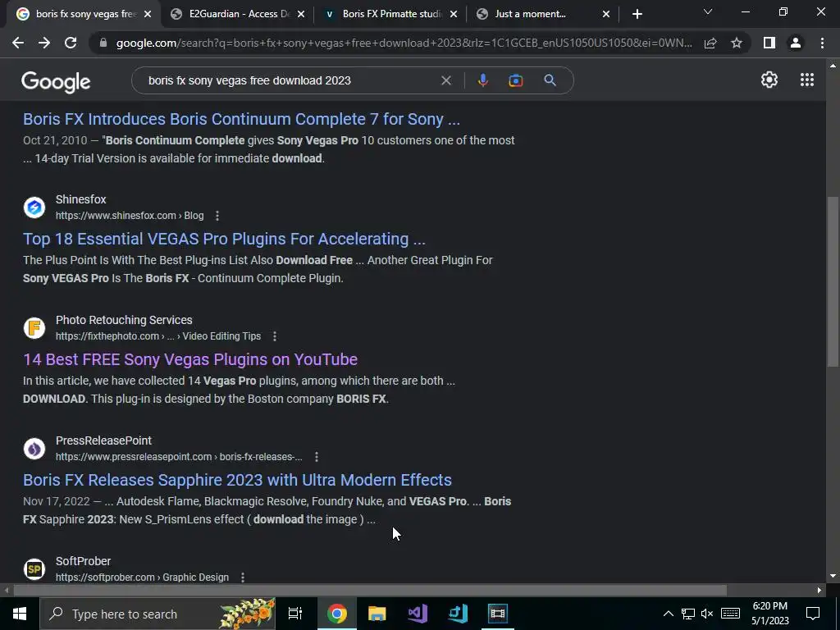Open File Explorer from the taskbar
The height and width of the screenshot is (630, 840).
point(377,614)
